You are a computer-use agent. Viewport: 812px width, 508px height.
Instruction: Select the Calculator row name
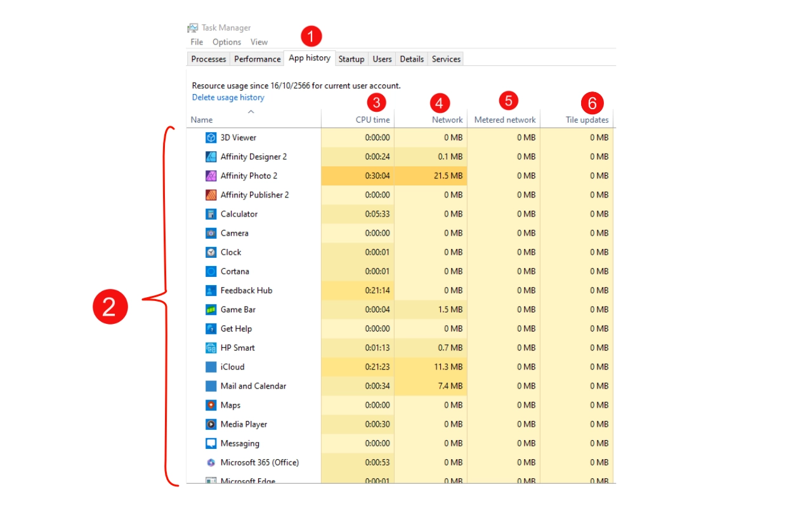click(239, 214)
